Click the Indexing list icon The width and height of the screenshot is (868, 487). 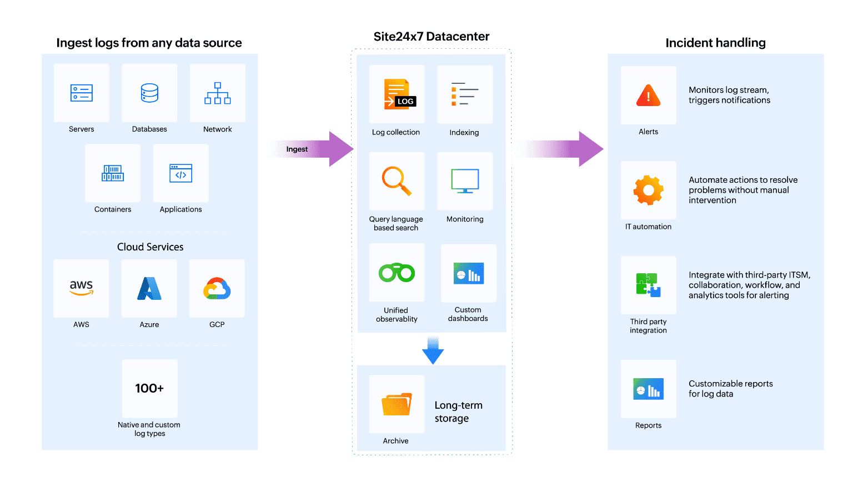point(465,93)
